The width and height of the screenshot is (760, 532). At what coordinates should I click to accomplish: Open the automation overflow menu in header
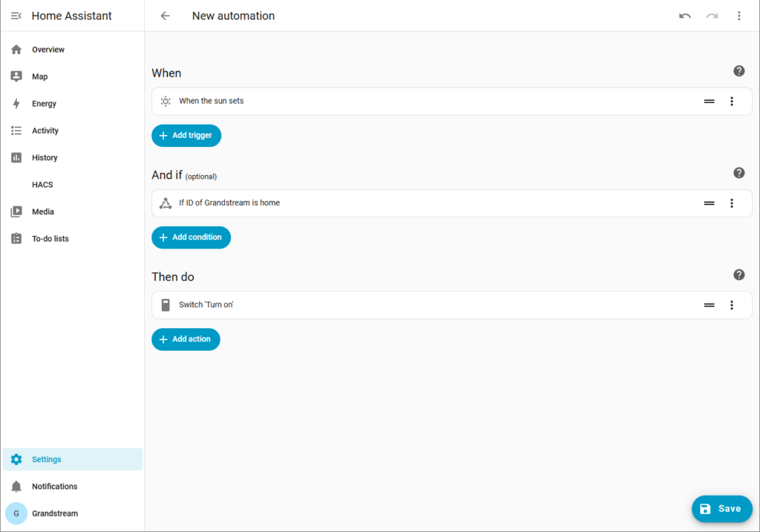[739, 16]
